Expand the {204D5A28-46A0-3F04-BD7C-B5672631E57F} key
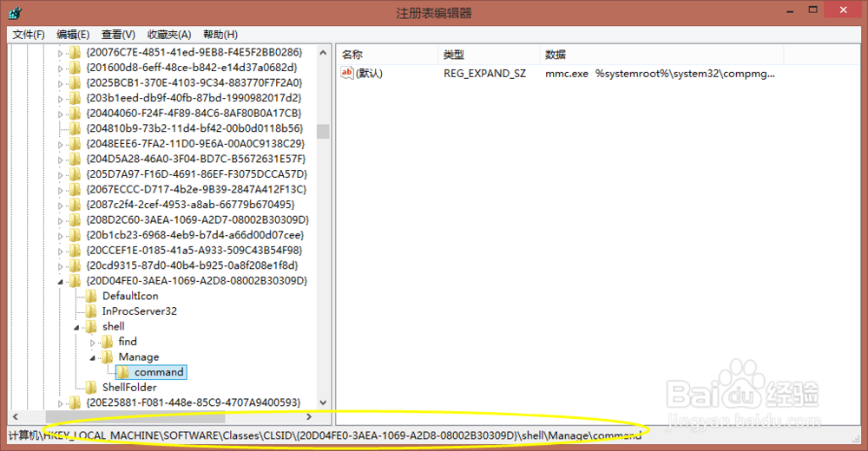This screenshot has width=868, height=451. 61,160
